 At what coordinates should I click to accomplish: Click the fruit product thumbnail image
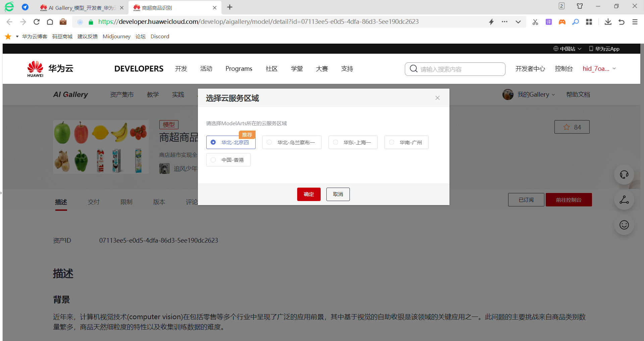point(101,147)
